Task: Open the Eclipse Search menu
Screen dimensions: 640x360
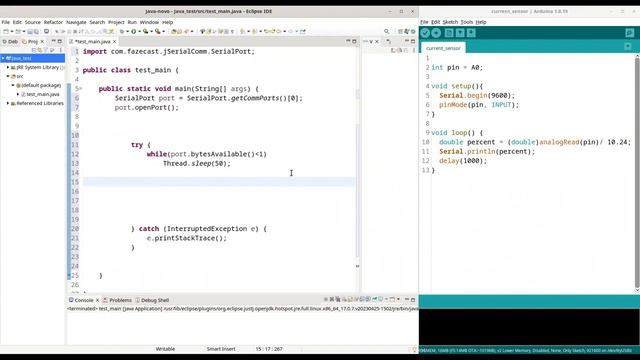Action: (x=97, y=22)
